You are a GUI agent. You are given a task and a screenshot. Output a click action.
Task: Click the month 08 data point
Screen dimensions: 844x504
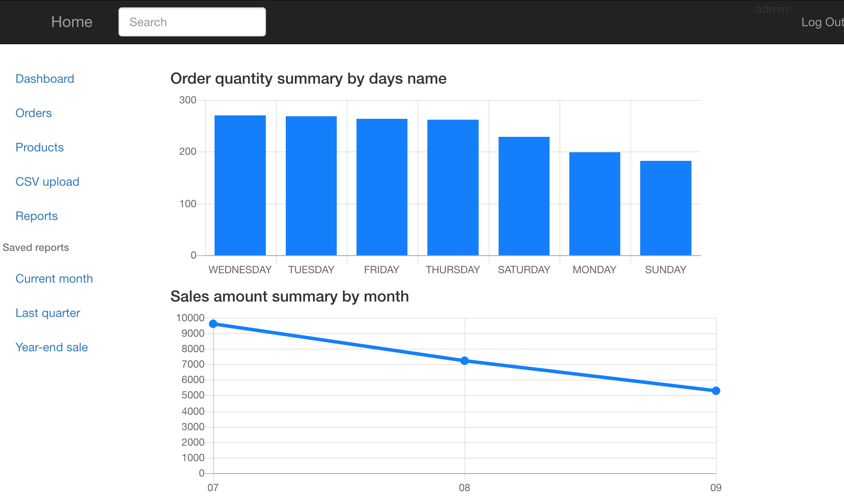(x=465, y=361)
